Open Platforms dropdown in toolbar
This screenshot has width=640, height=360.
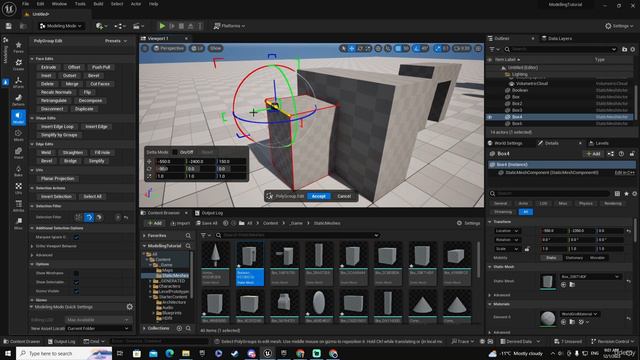(x=229, y=26)
